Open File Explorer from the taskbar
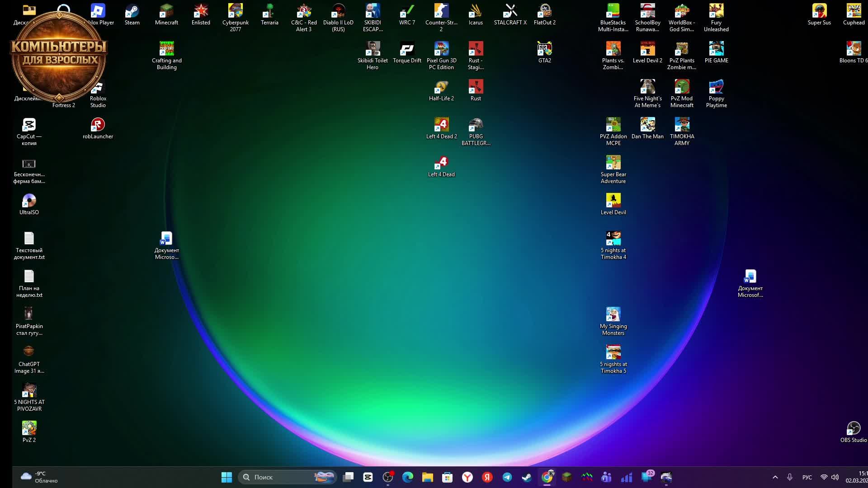Viewport: 868px width, 488px height. click(x=428, y=477)
